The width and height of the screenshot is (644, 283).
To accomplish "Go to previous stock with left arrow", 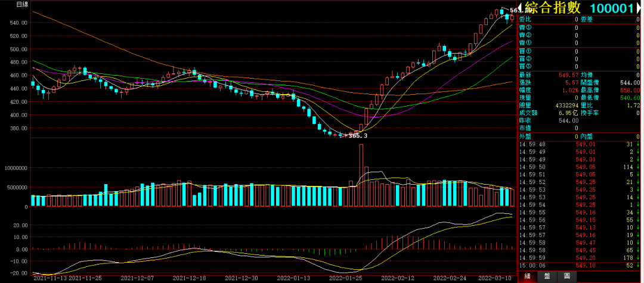I will 521,8.
